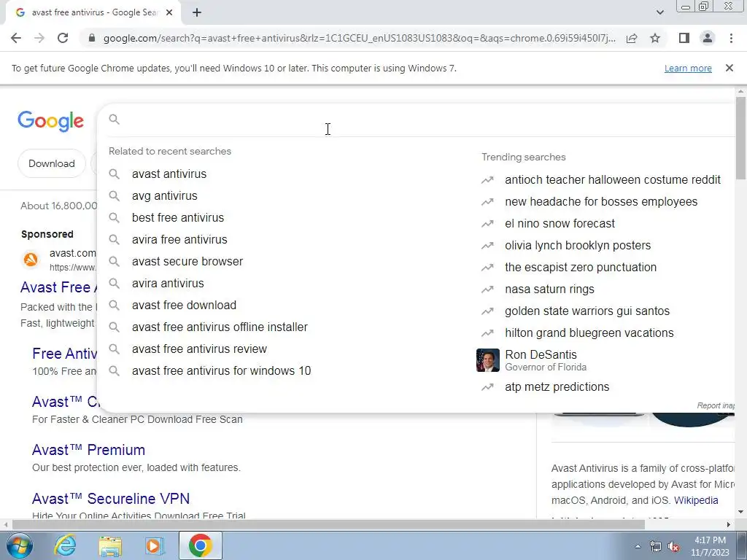Choose suggestion best free antivirus

(x=178, y=217)
